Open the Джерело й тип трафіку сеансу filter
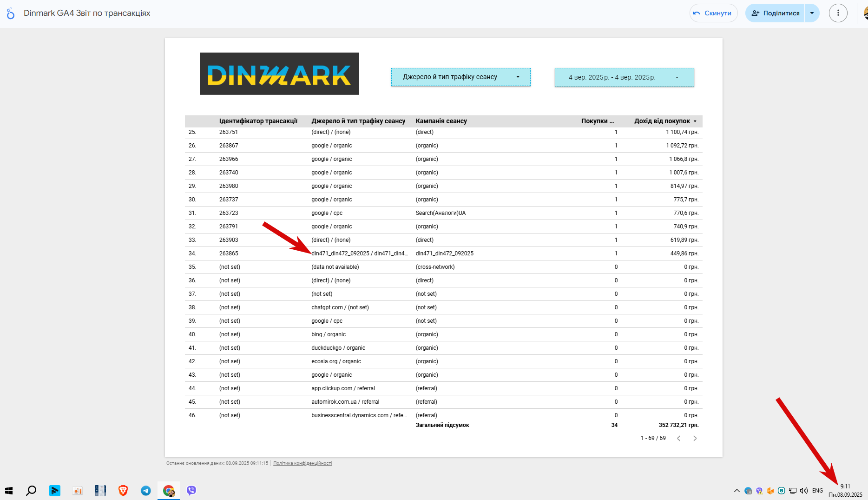 click(460, 77)
